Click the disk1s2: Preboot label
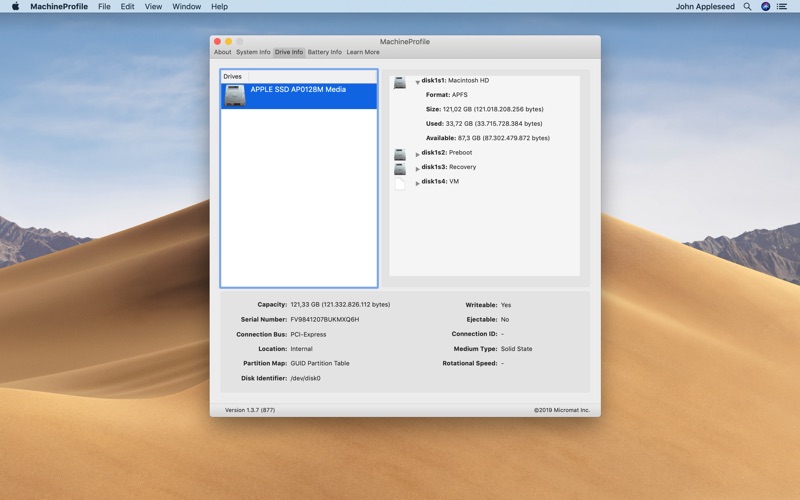 [x=446, y=153]
